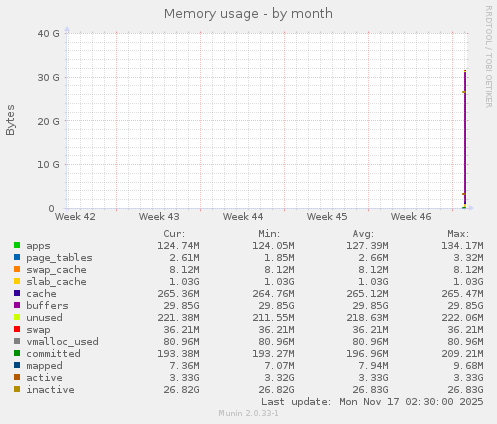
Task: Click the purple buffers legend swatch
Action: click(x=17, y=305)
